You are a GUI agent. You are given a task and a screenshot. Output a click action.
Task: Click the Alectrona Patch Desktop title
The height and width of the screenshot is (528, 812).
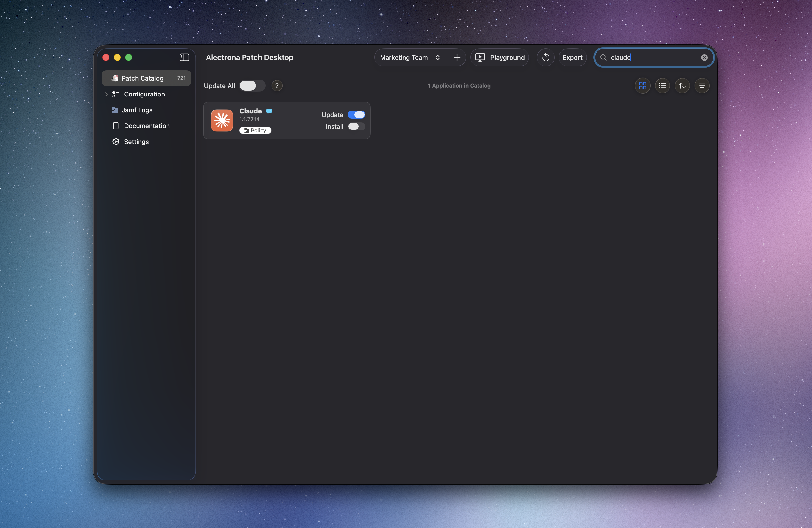click(x=249, y=57)
